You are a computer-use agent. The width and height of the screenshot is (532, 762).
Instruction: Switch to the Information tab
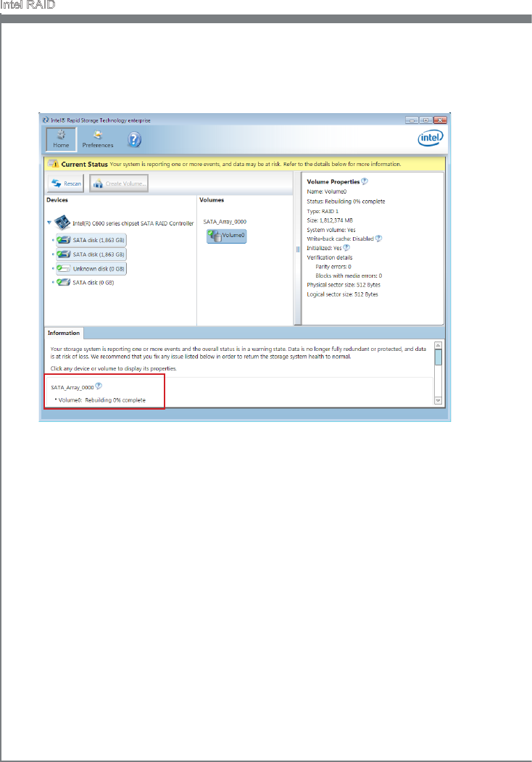tap(64, 333)
